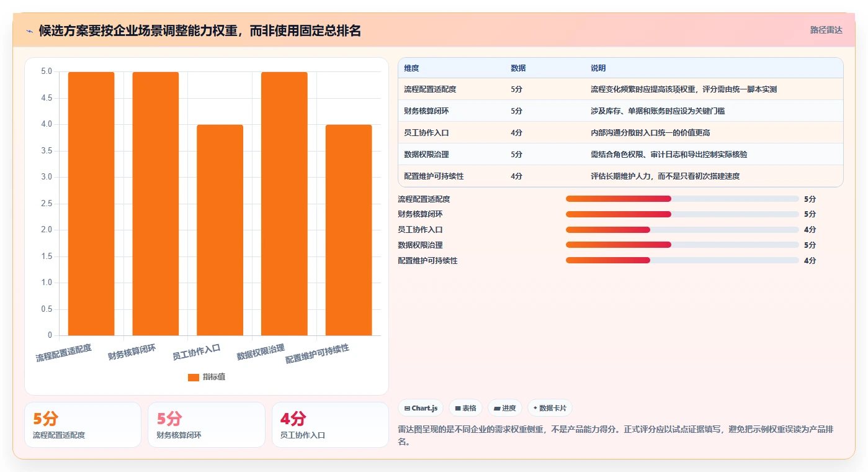Click the 4分 value beside the 配置维护可持续性 progress bar
The image size is (868, 472).
810,261
